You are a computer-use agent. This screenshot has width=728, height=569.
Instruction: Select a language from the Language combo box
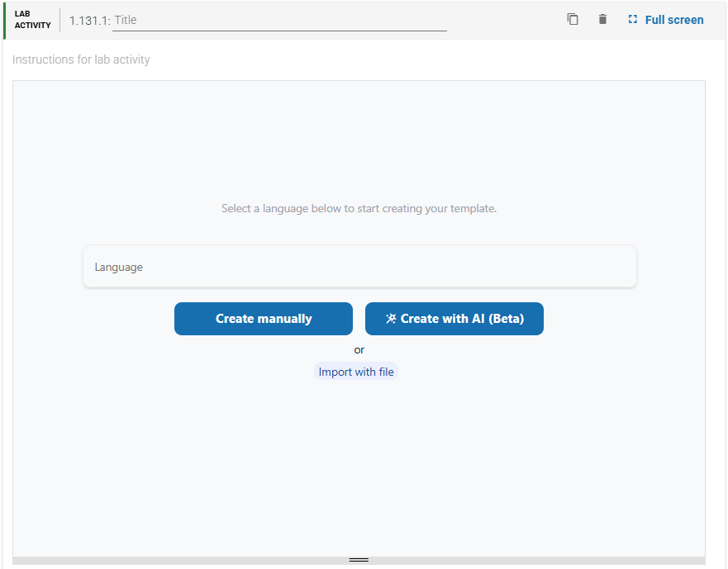pos(359,266)
